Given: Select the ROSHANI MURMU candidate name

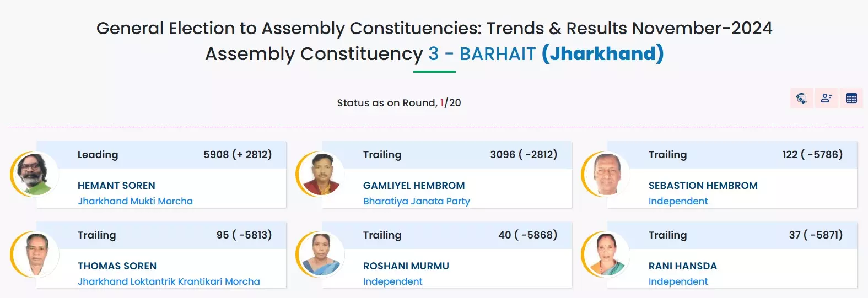Looking at the screenshot, I should pos(406,266).
